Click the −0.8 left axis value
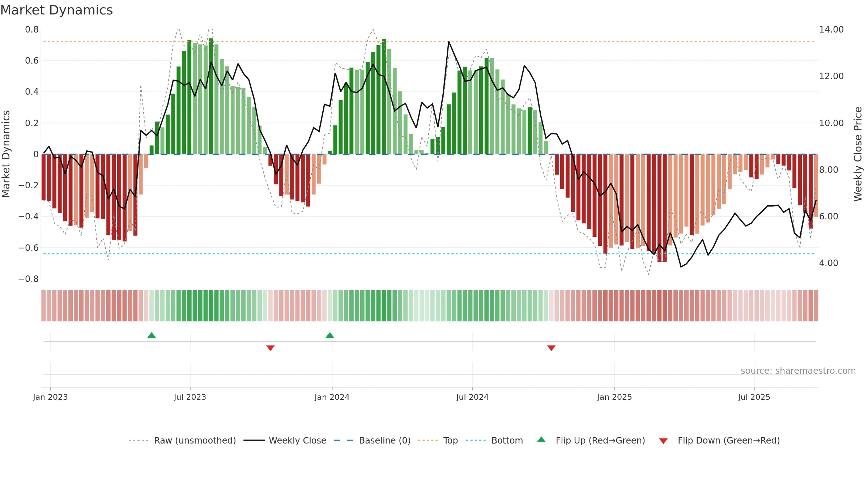Screen dimensions: 868x488 pyautogui.click(x=29, y=279)
